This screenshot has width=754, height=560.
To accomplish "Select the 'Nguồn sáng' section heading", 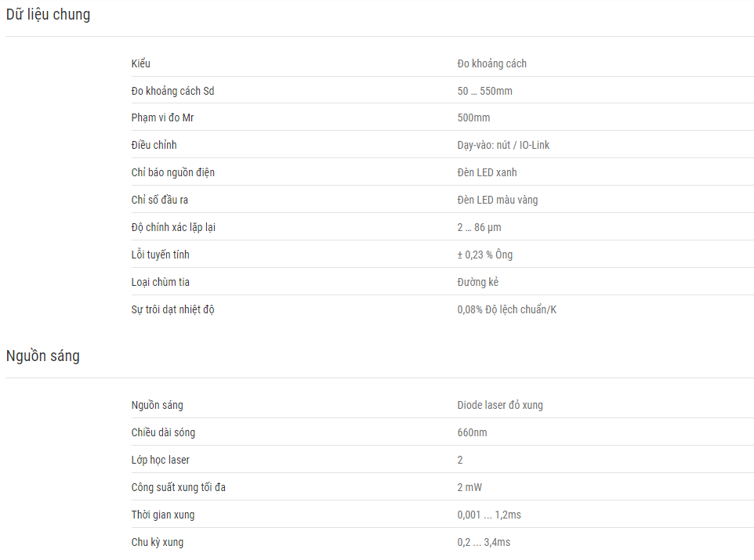I will click(43, 356).
